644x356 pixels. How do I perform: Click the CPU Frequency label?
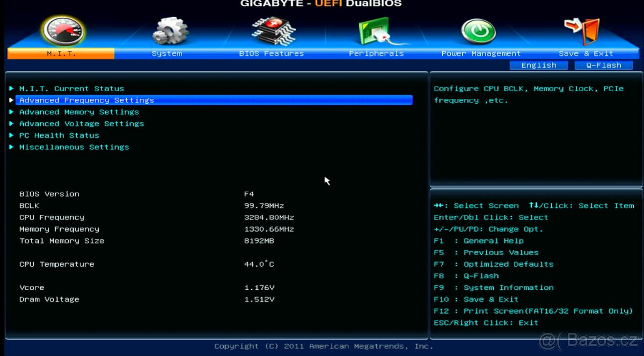pyautogui.click(x=52, y=217)
